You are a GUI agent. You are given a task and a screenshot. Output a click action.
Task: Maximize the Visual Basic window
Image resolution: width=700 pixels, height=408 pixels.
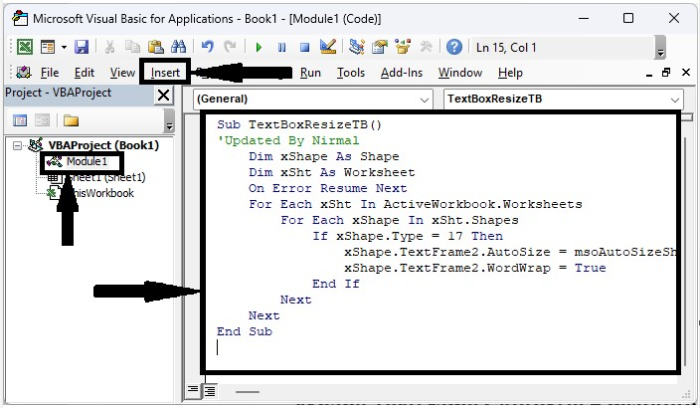(628, 18)
